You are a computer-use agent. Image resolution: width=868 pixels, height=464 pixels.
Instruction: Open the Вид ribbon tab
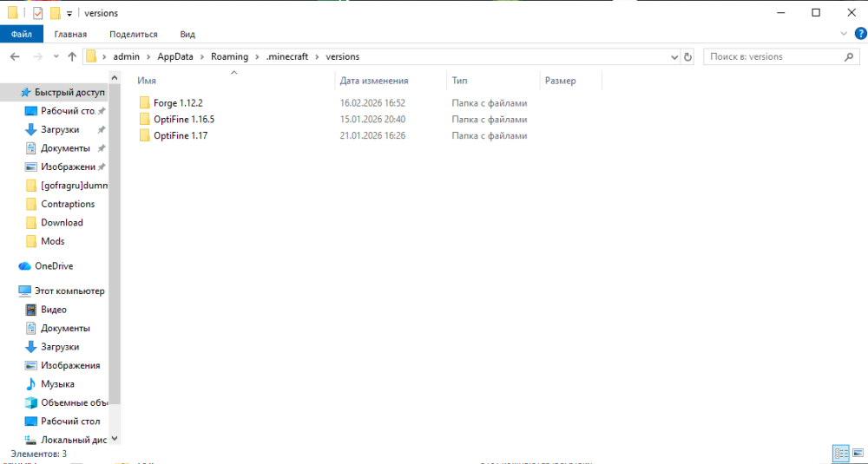[187, 35]
